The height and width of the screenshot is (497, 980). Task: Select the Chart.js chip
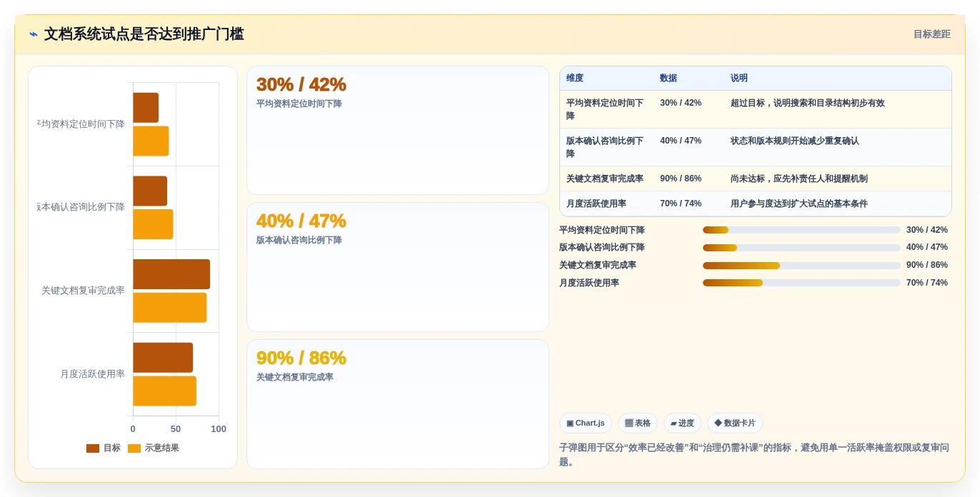click(x=586, y=423)
